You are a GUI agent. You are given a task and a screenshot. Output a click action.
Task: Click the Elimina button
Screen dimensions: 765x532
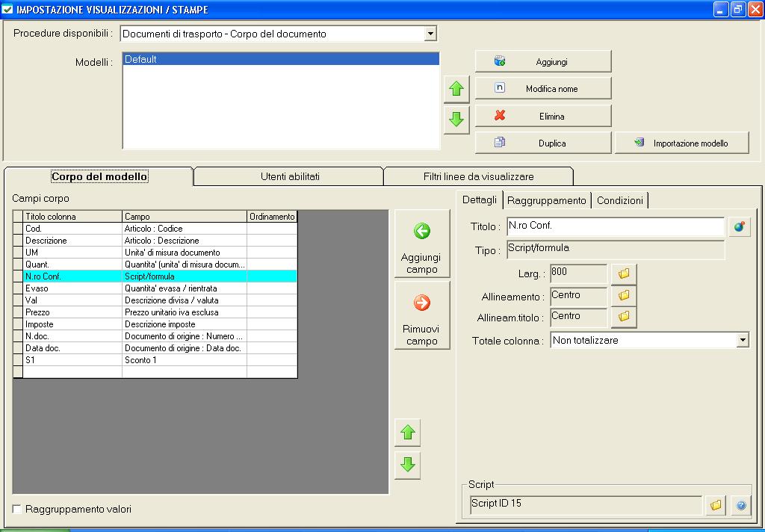click(x=543, y=116)
